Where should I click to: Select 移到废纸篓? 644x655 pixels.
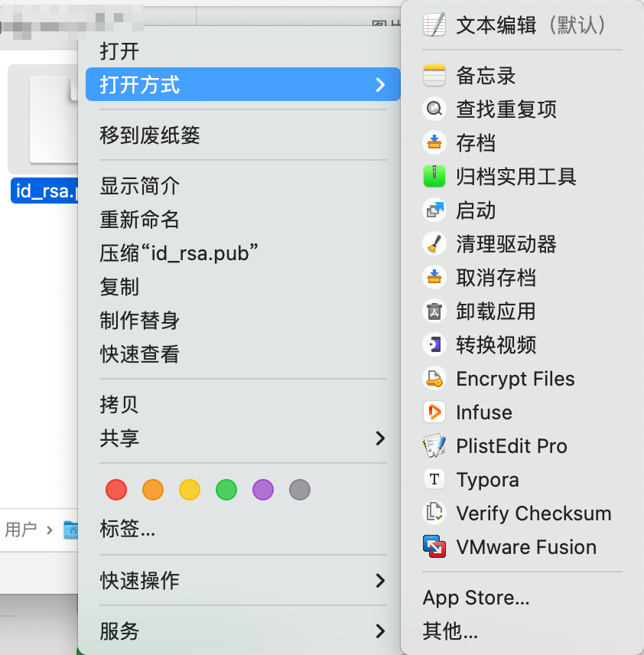(x=243, y=135)
